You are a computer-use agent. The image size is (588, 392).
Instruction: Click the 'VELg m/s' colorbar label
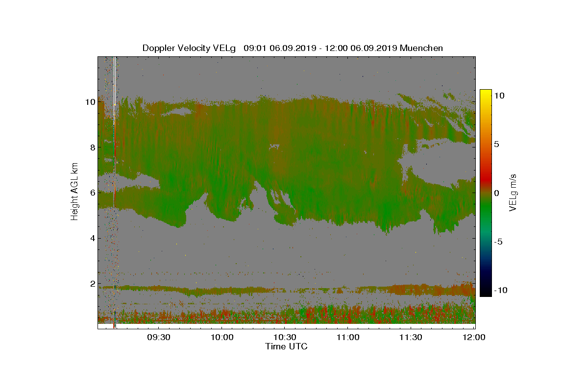513,192
